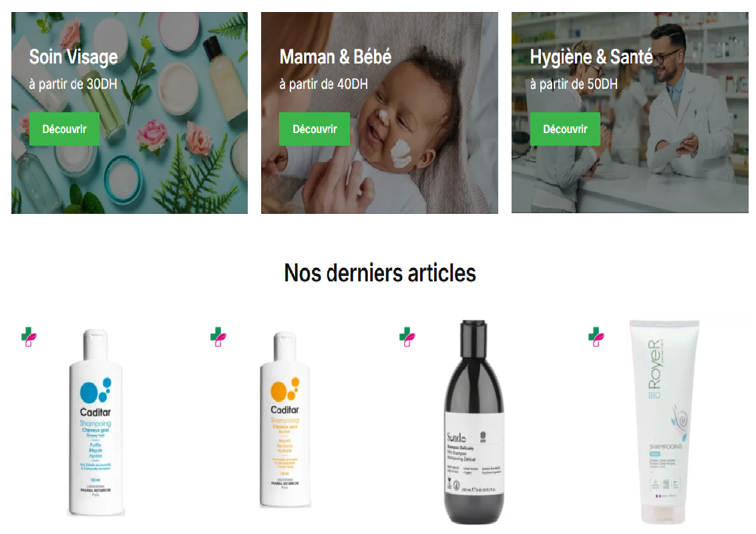Click the pharmacy logo icon beside the Sendo bottle
The height and width of the screenshot is (534, 756).
coord(407,337)
